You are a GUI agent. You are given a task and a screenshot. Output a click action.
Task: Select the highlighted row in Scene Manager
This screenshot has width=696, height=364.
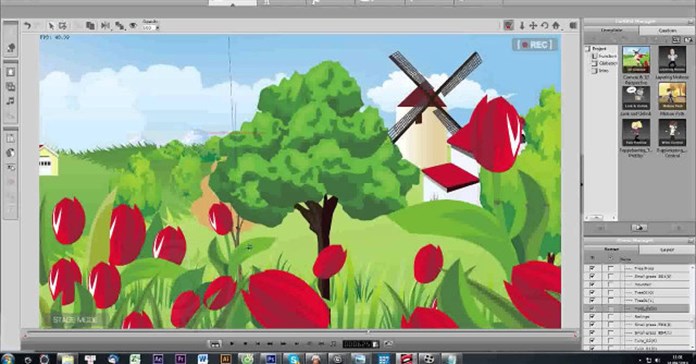point(637,309)
